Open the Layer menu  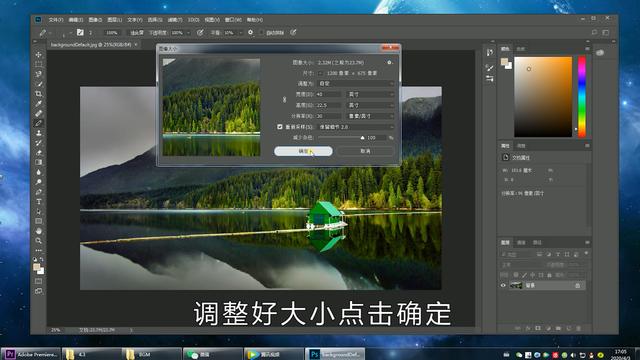tap(115, 20)
